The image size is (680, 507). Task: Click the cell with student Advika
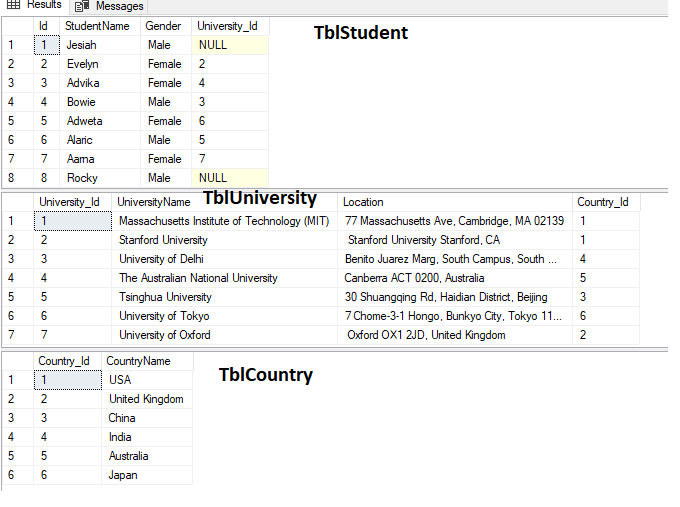100,83
